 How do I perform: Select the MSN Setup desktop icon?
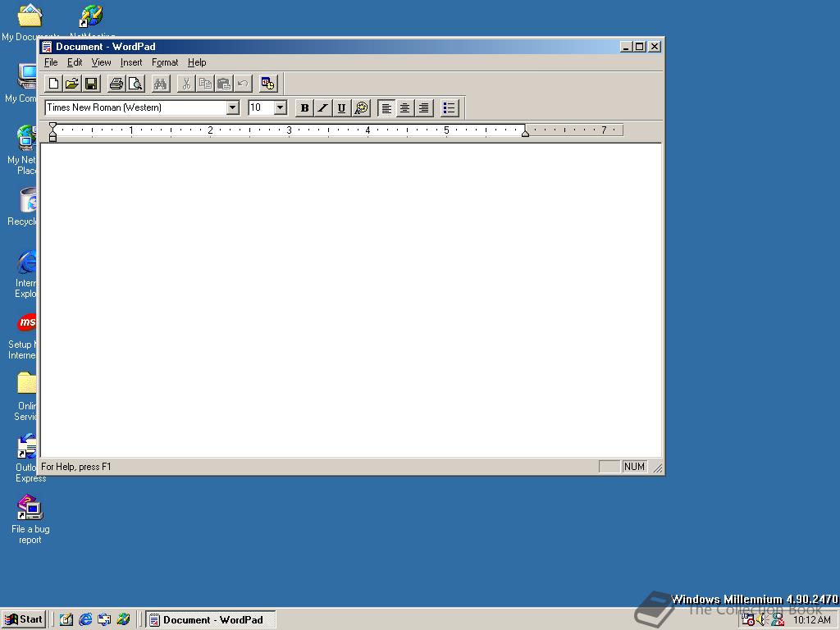(x=24, y=336)
